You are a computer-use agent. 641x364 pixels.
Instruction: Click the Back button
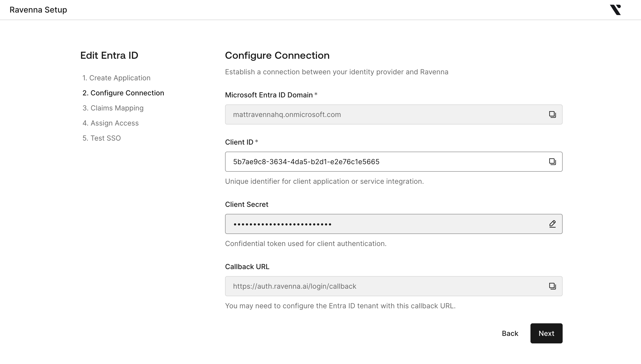510,333
